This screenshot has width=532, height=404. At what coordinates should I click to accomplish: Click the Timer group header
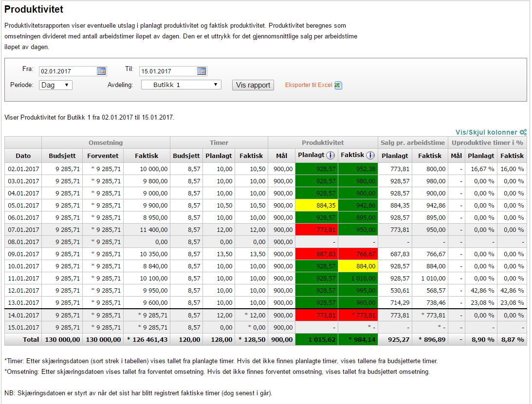tap(219, 142)
